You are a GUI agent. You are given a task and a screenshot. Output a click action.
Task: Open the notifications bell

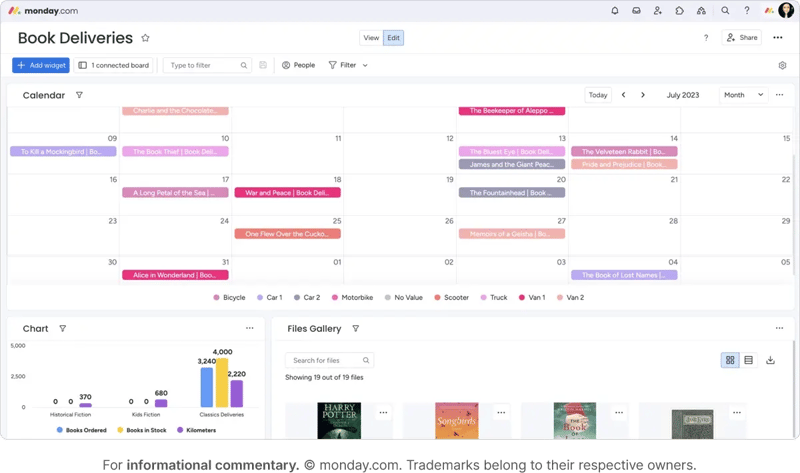click(615, 10)
